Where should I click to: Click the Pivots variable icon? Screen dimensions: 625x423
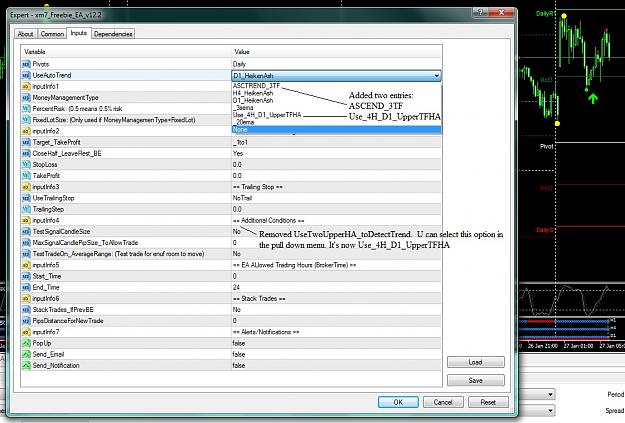click(26, 64)
